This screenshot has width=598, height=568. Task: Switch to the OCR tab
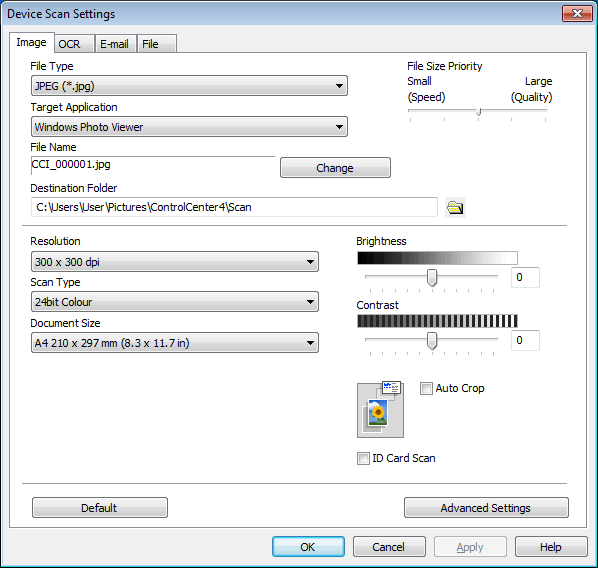point(74,44)
